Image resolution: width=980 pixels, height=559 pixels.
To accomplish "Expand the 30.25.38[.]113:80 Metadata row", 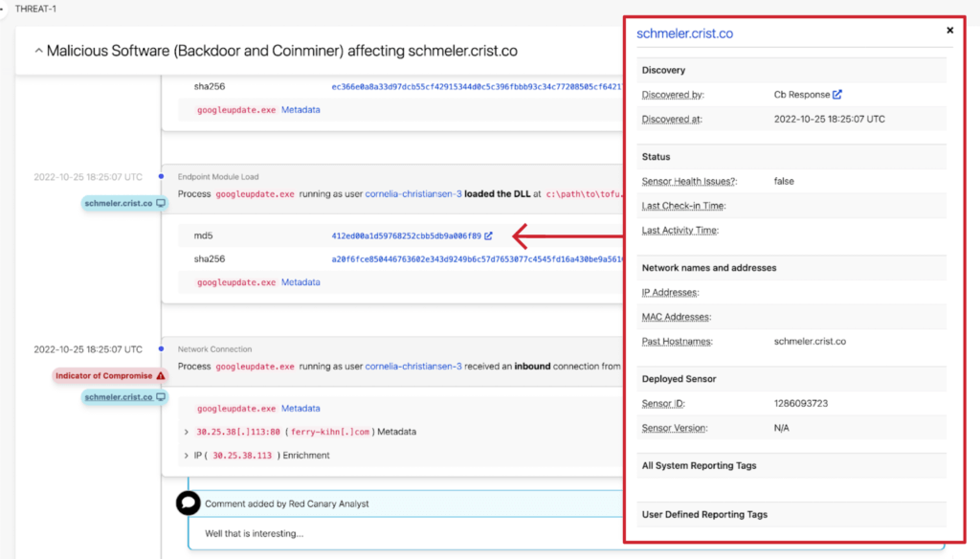I will pos(187,432).
